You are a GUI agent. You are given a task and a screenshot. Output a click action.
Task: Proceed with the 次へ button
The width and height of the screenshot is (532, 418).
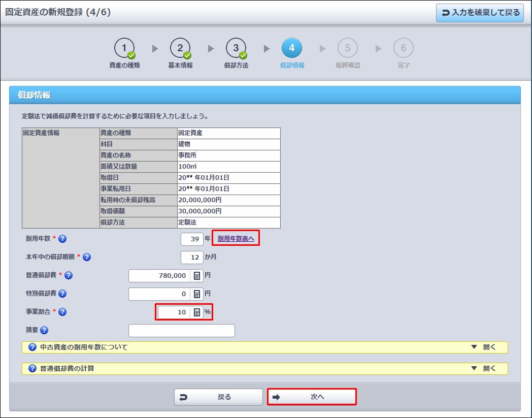click(312, 397)
